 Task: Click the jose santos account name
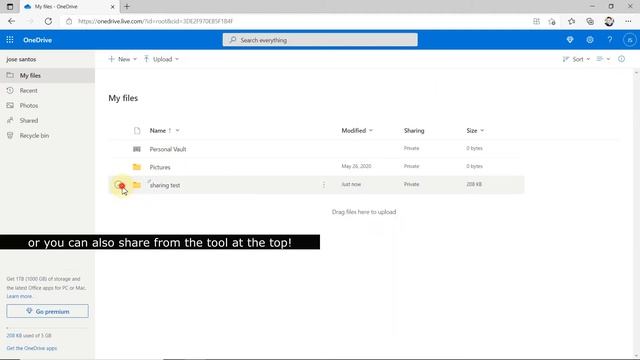click(21, 59)
